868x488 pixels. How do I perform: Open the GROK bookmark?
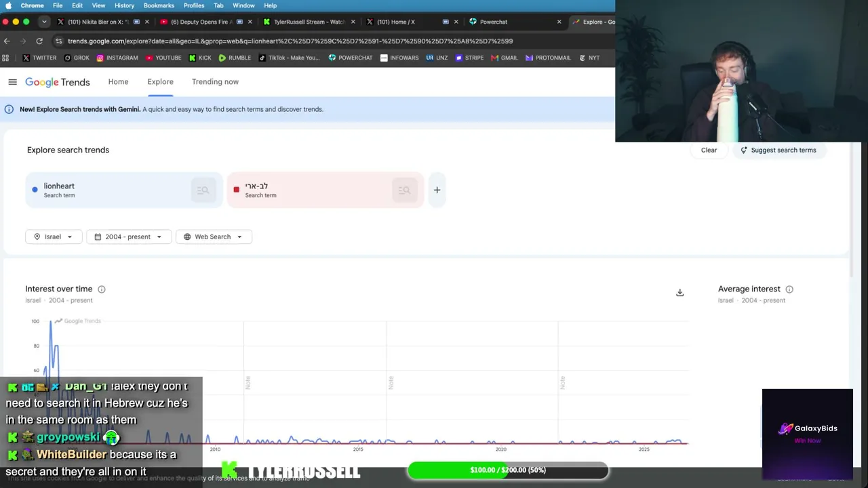(x=77, y=58)
